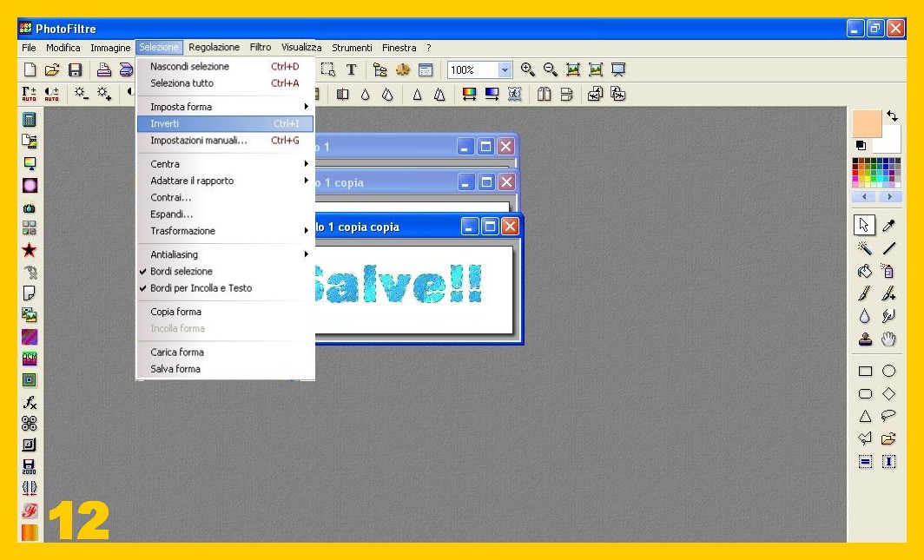
Task: Open the Filtro menu
Action: tap(261, 48)
